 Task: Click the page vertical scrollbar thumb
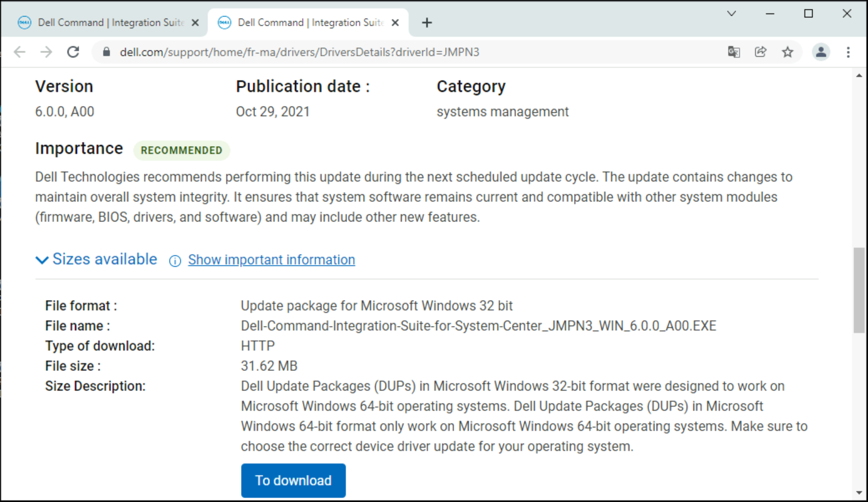(x=859, y=290)
